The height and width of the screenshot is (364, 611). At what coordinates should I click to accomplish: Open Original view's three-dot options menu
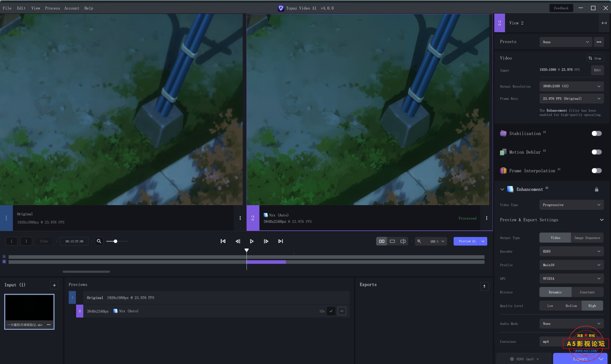coord(240,218)
